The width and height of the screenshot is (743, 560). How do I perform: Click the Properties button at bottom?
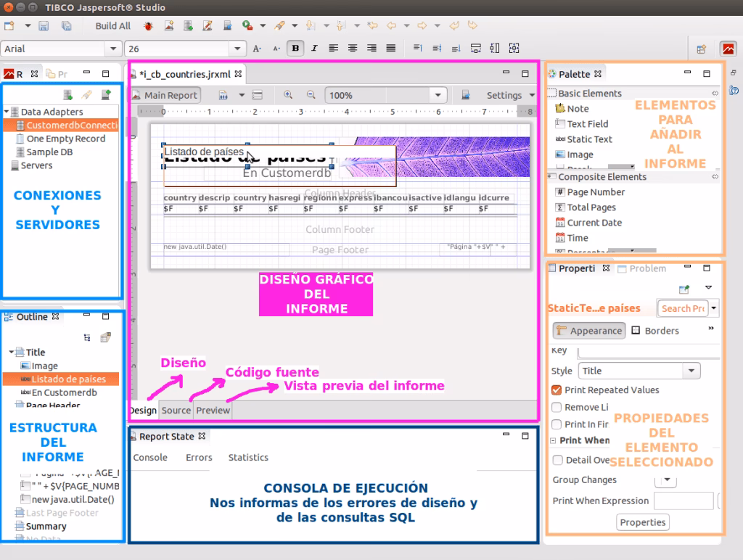tap(642, 522)
